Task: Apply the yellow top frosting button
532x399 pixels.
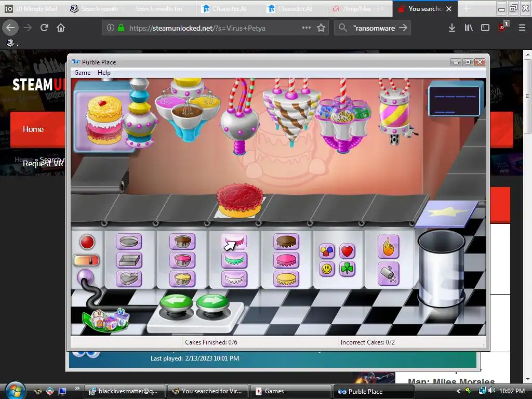Action: 286,279
